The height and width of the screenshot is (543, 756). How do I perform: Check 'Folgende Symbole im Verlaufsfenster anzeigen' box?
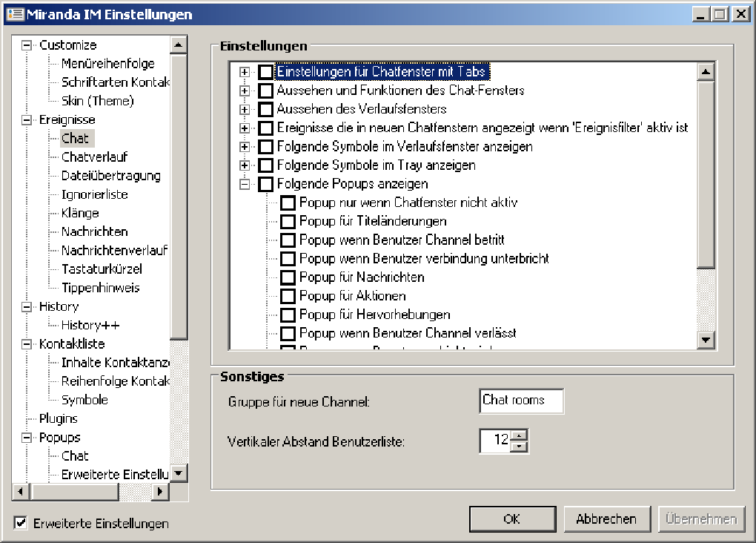point(265,147)
